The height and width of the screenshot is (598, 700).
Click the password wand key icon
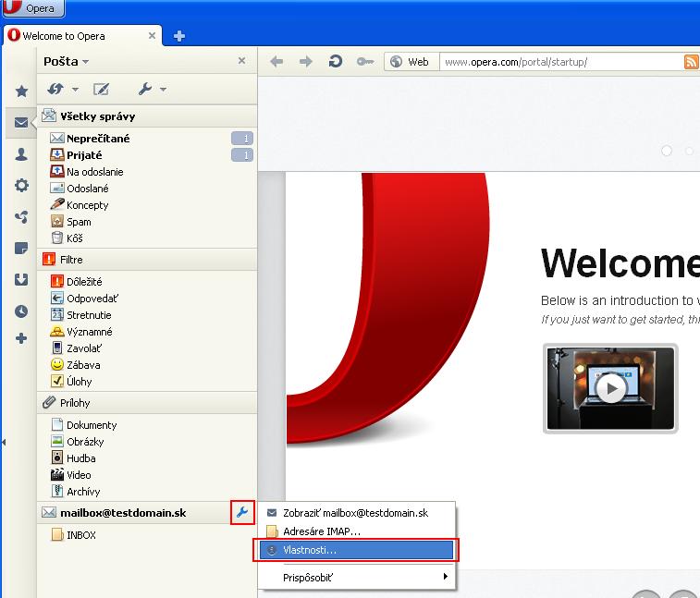[365, 62]
